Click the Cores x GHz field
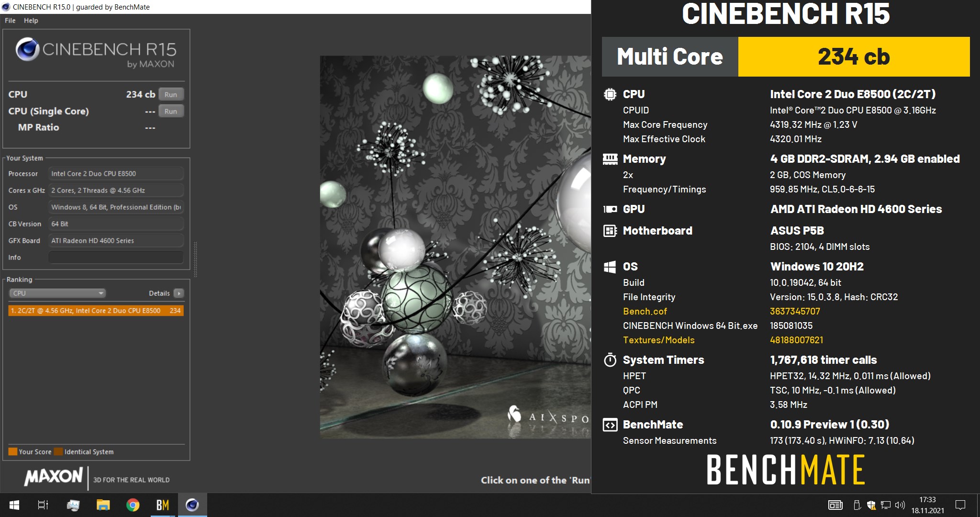Screen dimensions: 980x517 pos(116,191)
